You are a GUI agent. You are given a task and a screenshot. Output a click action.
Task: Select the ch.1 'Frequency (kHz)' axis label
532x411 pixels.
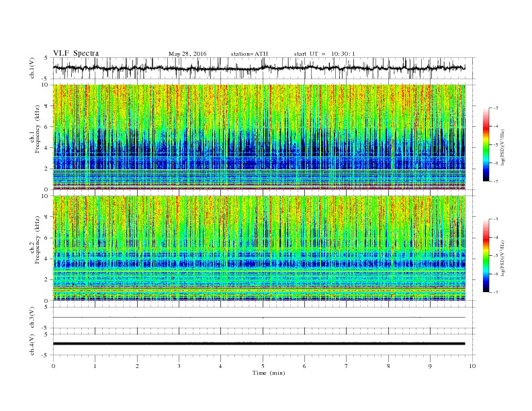click(x=37, y=129)
